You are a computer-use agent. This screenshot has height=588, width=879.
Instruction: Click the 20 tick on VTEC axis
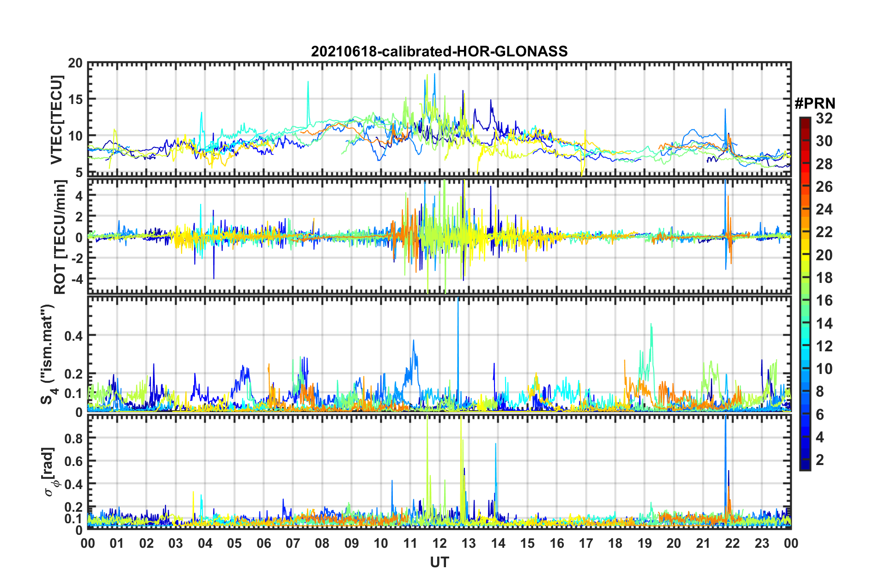pyautogui.click(x=75, y=63)
